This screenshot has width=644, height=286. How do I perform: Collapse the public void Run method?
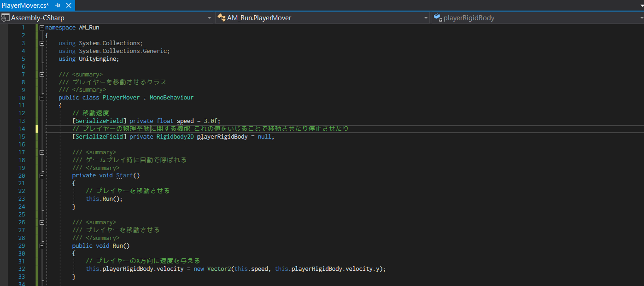click(42, 246)
